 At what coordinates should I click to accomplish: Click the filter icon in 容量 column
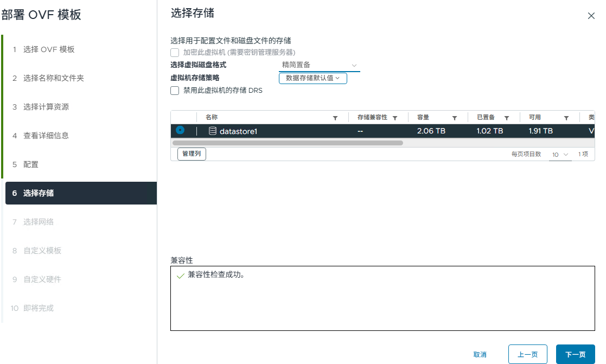pyautogui.click(x=454, y=118)
